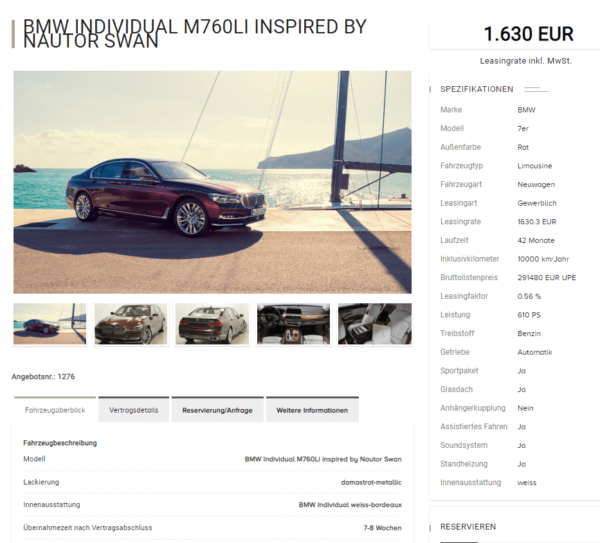Click the 'Standheizung' spec label
Viewport: 600px width, 543px height.
(464, 464)
